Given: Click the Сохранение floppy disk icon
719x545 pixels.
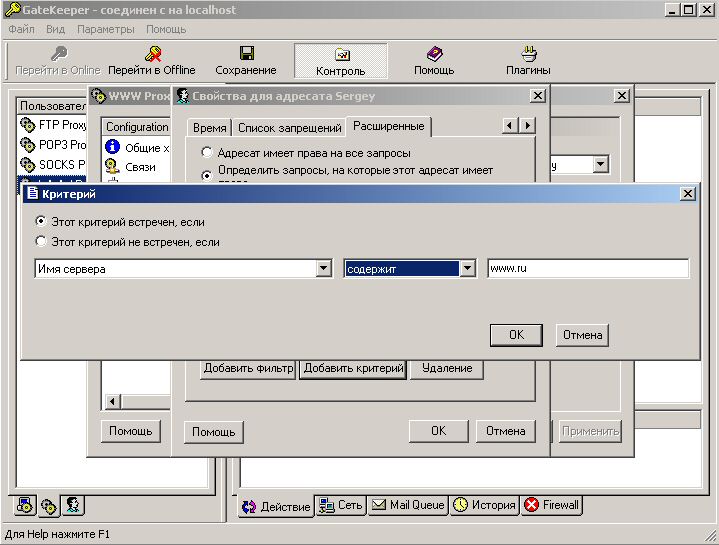Looking at the screenshot, I should click(x=247, y=53).
